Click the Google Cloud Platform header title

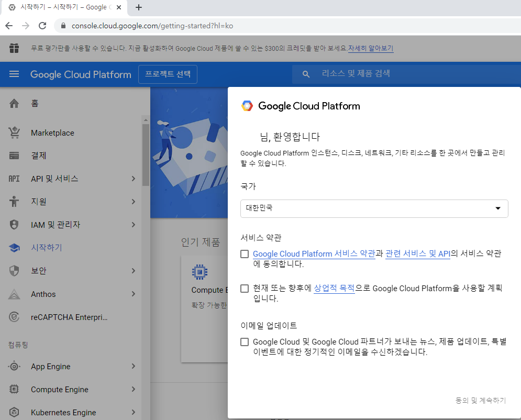point(81,74)
